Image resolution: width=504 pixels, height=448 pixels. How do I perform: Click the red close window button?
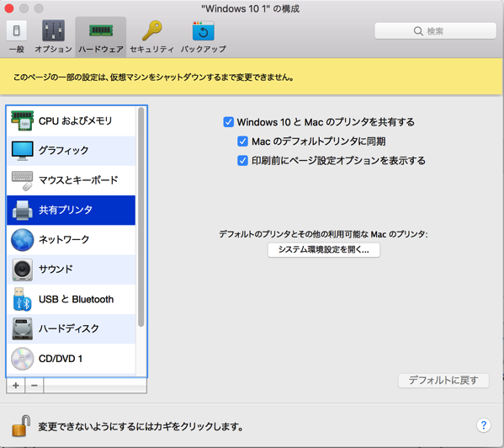coord(9,8)
